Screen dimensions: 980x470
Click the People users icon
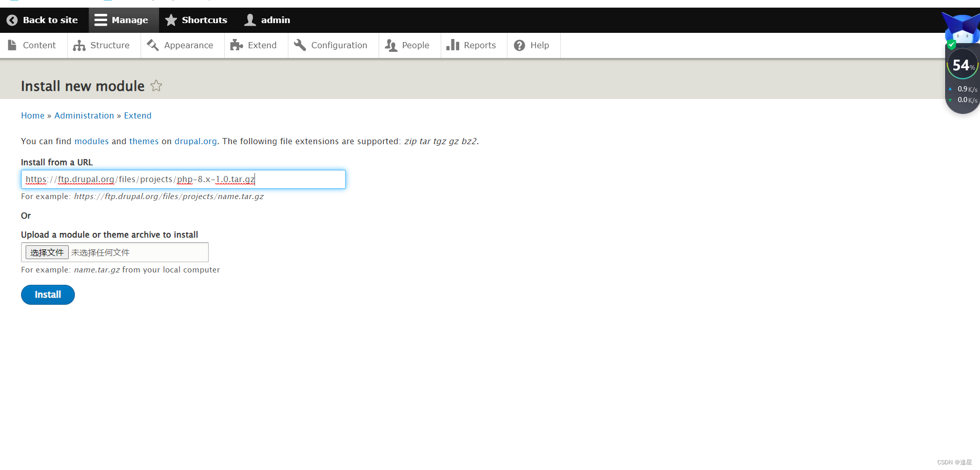pyautogui.click(x=391, y=46)
